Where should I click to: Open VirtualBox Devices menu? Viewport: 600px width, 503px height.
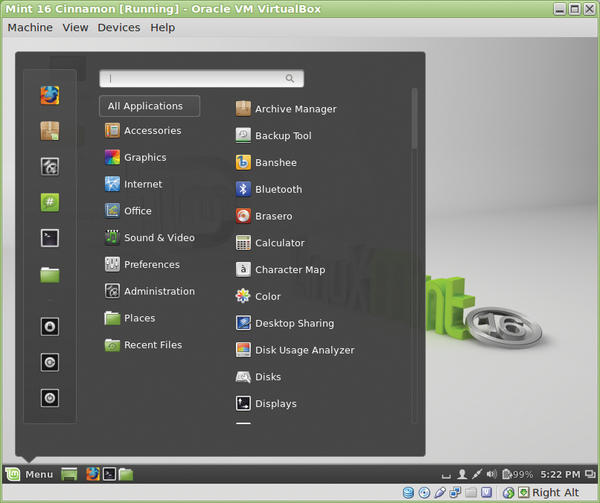[x=119, y=28]
